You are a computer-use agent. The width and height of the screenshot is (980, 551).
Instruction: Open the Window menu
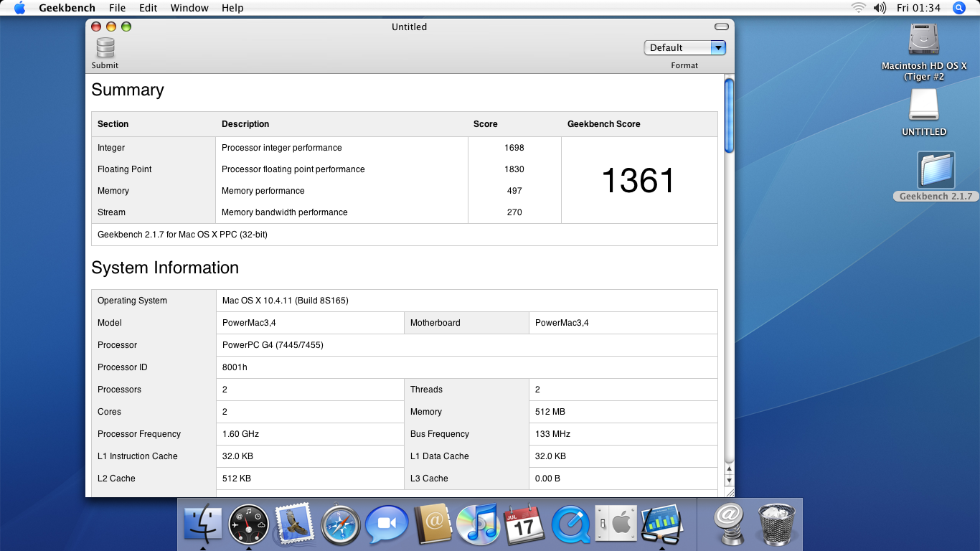coord(189,8)
